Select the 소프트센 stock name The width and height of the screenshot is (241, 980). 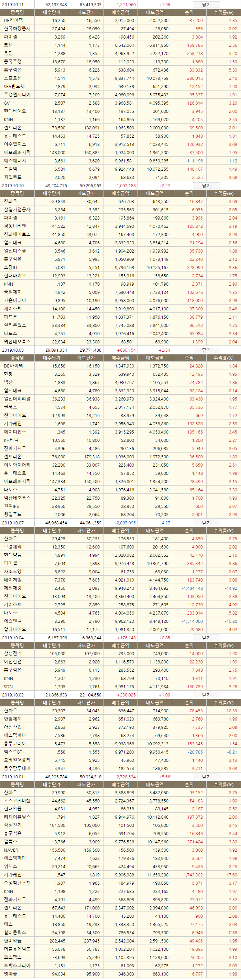click(12, 78)
